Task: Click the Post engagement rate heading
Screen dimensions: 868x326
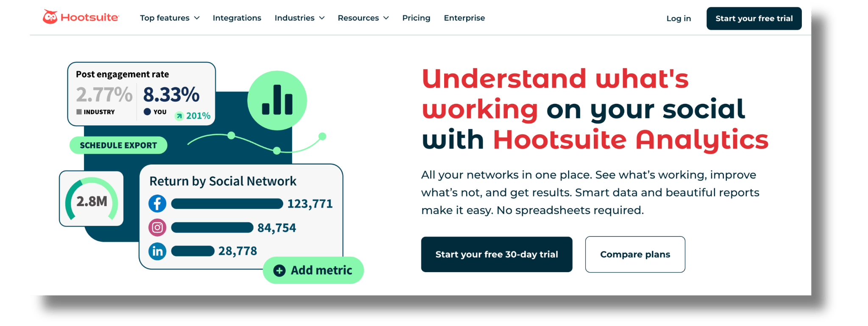Action: point(122,74)
